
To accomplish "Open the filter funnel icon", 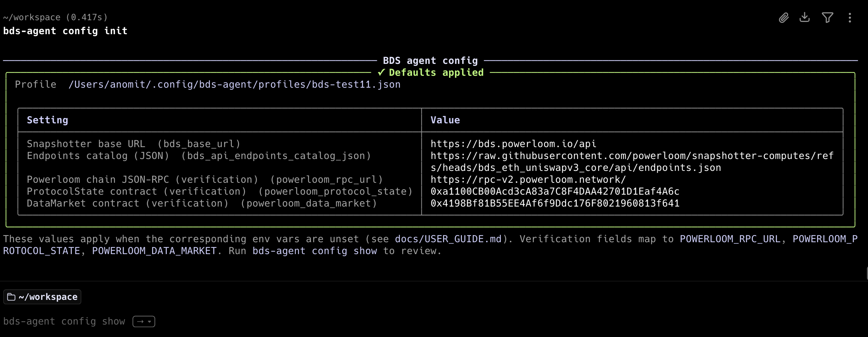I will coord(828,18).
